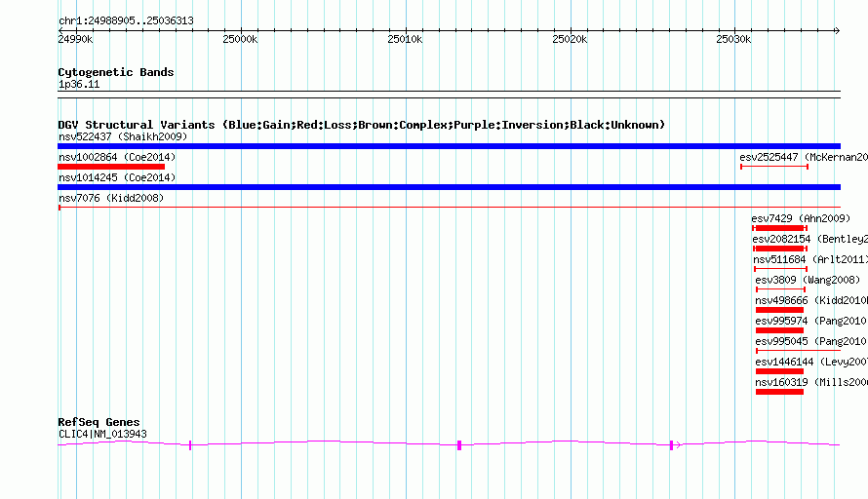Click the esv2525447 red interval feature
This screenshot has height=499, width=868.
[774, 167]
